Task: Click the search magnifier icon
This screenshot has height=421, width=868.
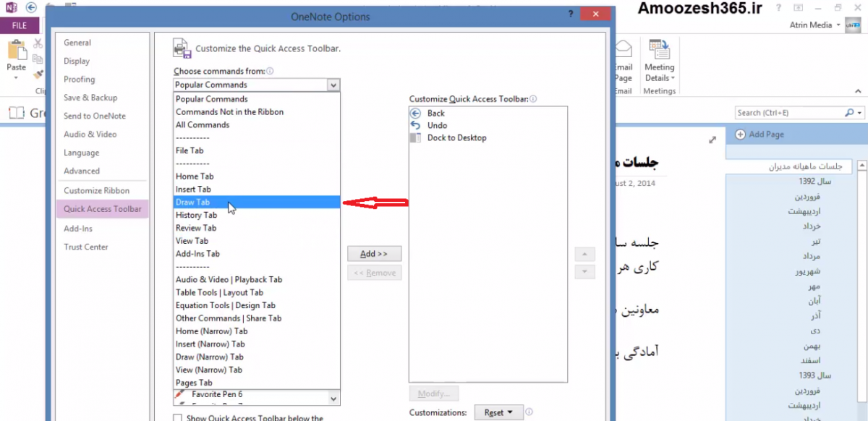Action: pos(849,113)
